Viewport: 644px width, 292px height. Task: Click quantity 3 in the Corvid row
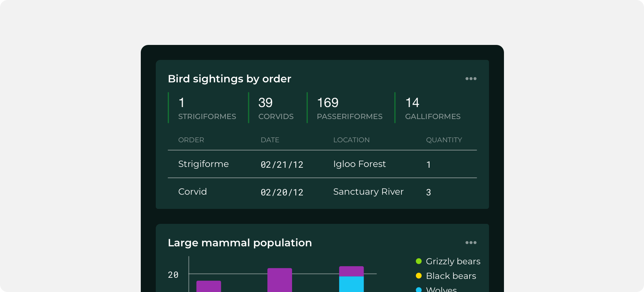pos(428,192)
